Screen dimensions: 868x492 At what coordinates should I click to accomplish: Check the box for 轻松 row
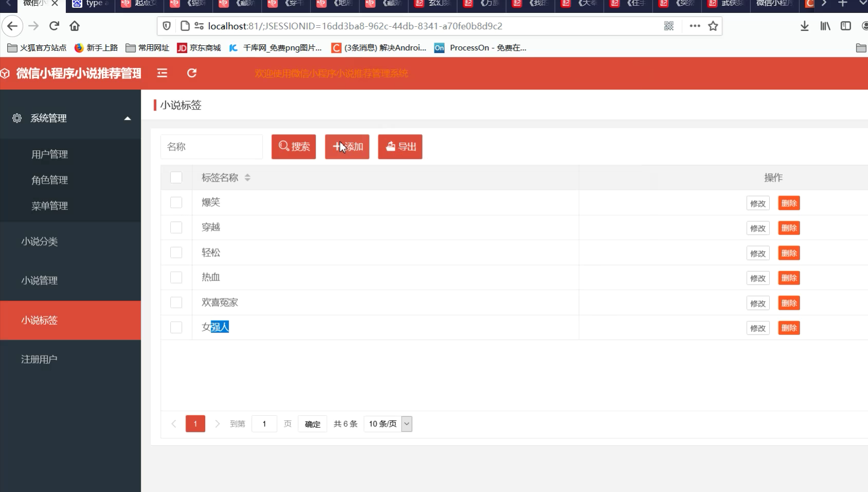(x=176, y=252)
